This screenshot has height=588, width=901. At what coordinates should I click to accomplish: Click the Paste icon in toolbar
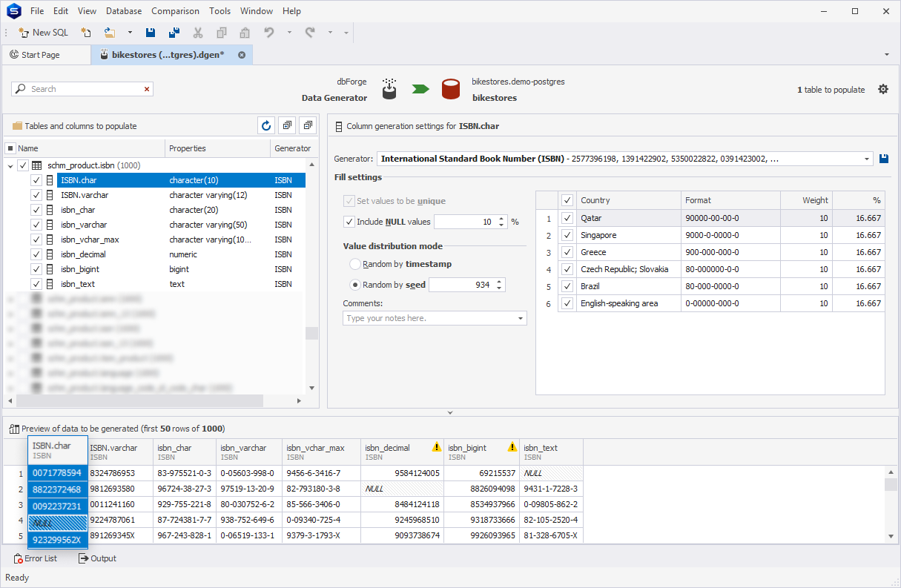[244, 33]
